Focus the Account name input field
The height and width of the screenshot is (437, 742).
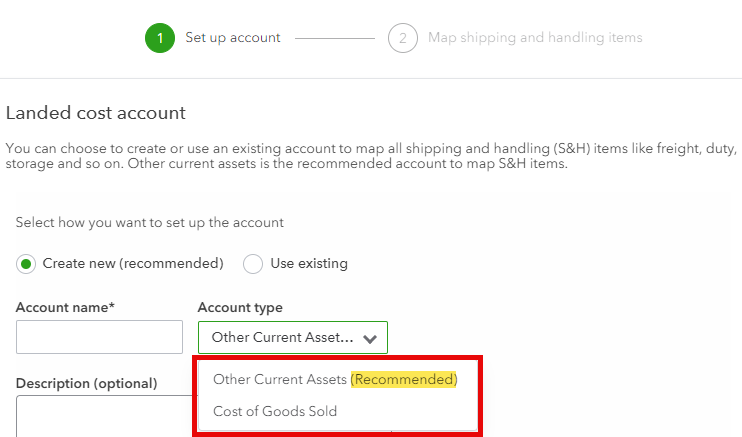click(x=99, y=337)
